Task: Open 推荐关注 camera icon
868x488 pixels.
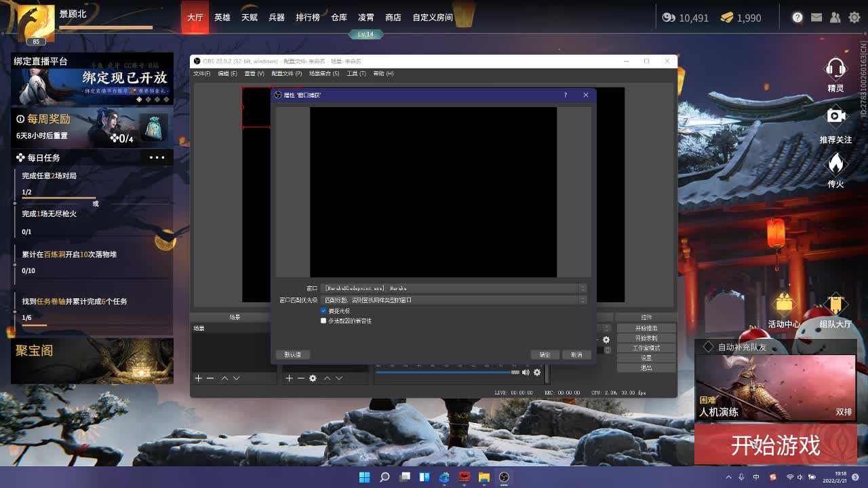Action: (835, 117)
